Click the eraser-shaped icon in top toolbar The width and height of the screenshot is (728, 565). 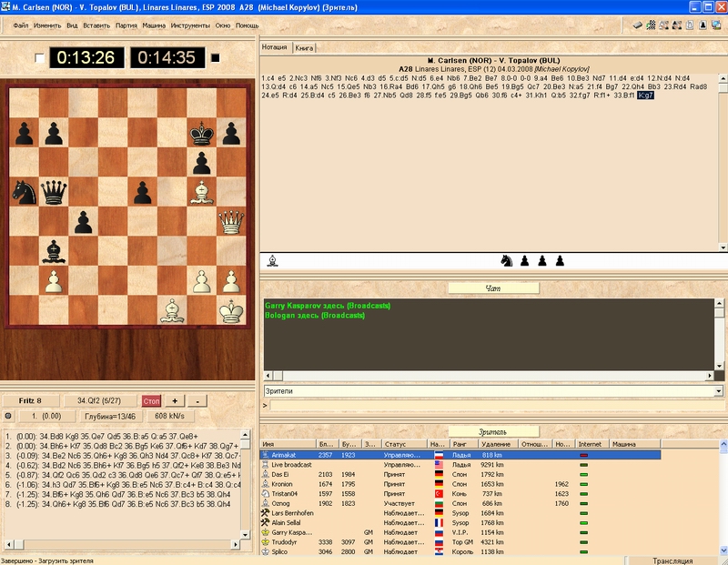tap(638, 25)
